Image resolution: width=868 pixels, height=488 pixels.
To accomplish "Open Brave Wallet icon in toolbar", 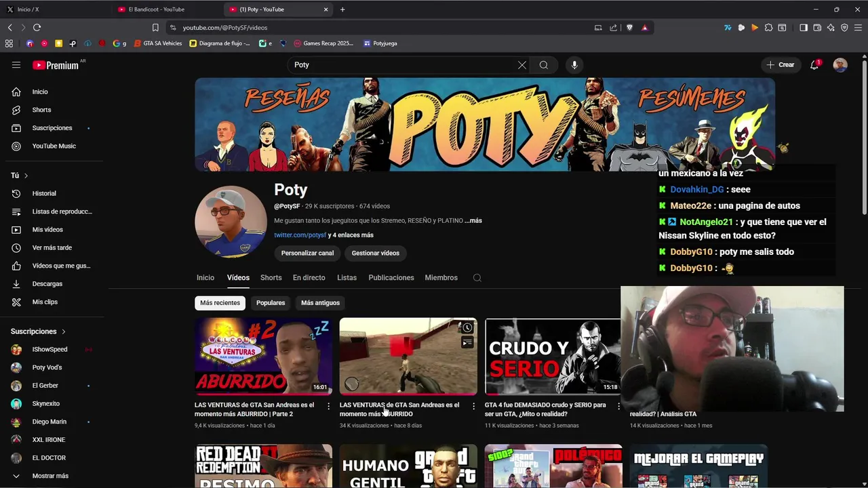I will (x=817, y=28).
